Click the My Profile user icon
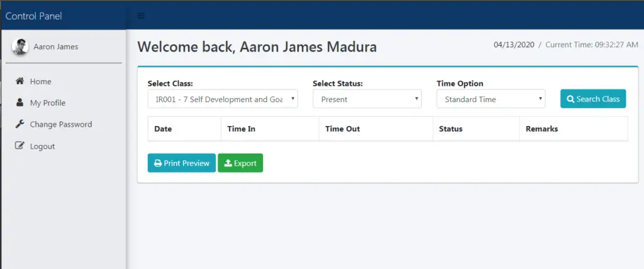This screenshot has width=644, height=269. pos(20,103)
